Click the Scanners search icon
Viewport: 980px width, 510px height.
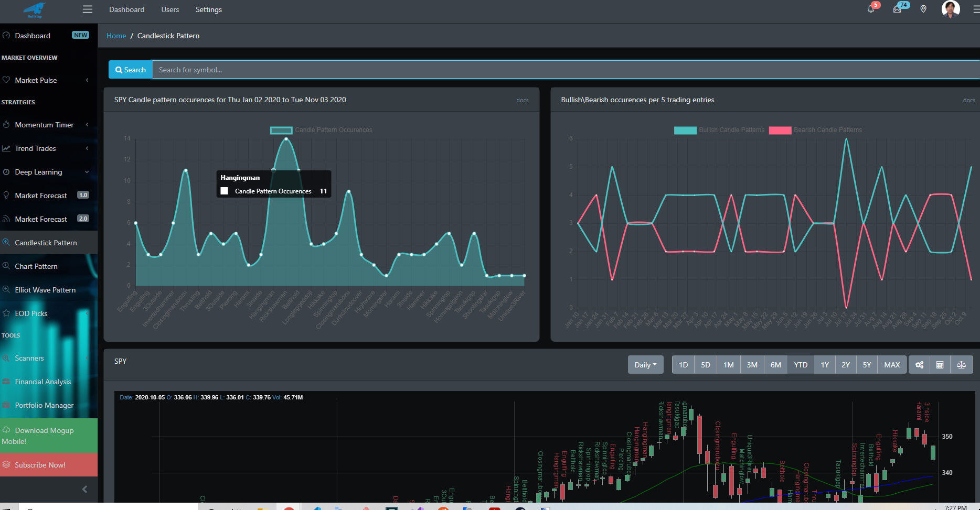[x=6, y=358]
